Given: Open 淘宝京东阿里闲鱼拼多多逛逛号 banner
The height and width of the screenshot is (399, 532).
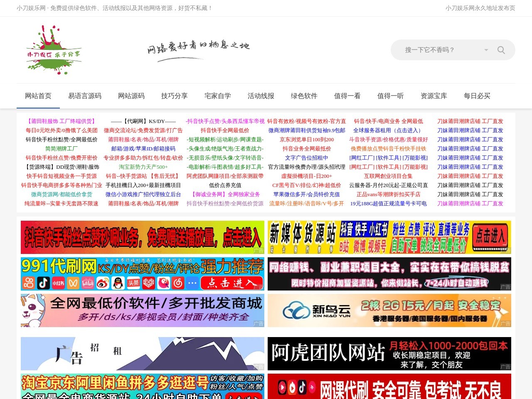Looking at the screenshot, I should point(143,386).
